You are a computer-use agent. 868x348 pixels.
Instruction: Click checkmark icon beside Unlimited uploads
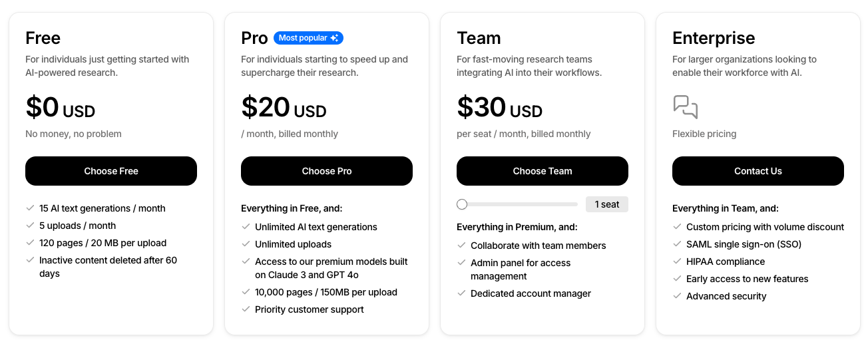pyautogui.click(x=246, y=244)
